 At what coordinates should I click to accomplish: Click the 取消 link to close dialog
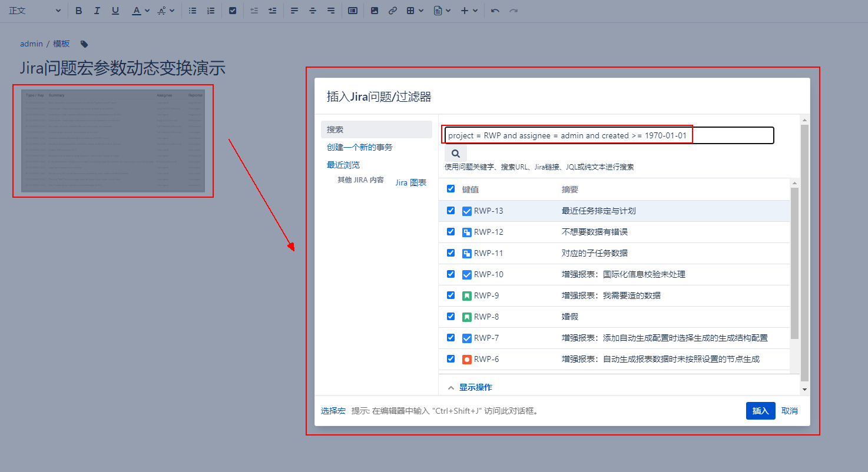point(790,411)
